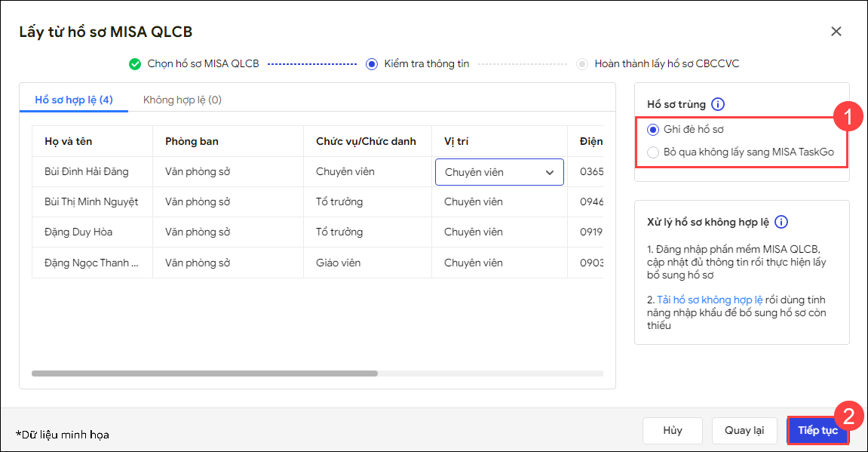Switch to Hồ sơ hợp lệ (4) tab
This screenshot has width=868, height=452.
(74, 100)
